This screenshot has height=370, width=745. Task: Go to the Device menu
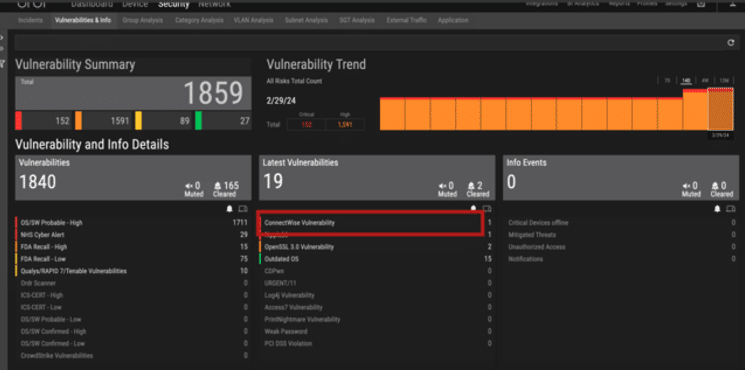pyautogui.click(x=135, y=4)
